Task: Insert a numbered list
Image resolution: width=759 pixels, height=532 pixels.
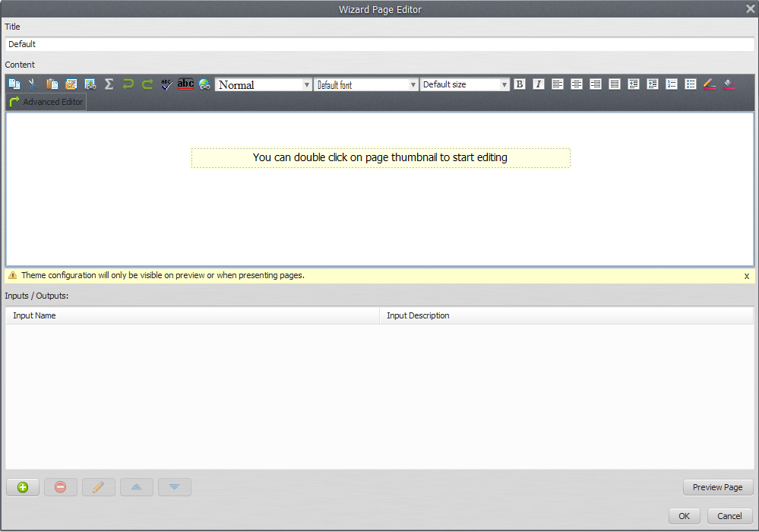Action: pyautogui.click(x=672, y=84)
